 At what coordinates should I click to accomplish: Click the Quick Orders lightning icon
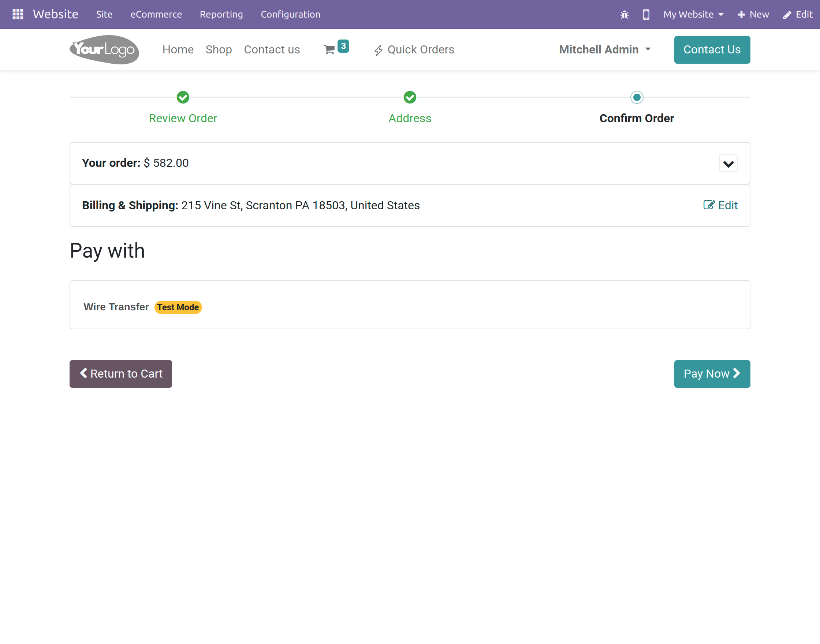pyautogui.click(x=378, y=49)
